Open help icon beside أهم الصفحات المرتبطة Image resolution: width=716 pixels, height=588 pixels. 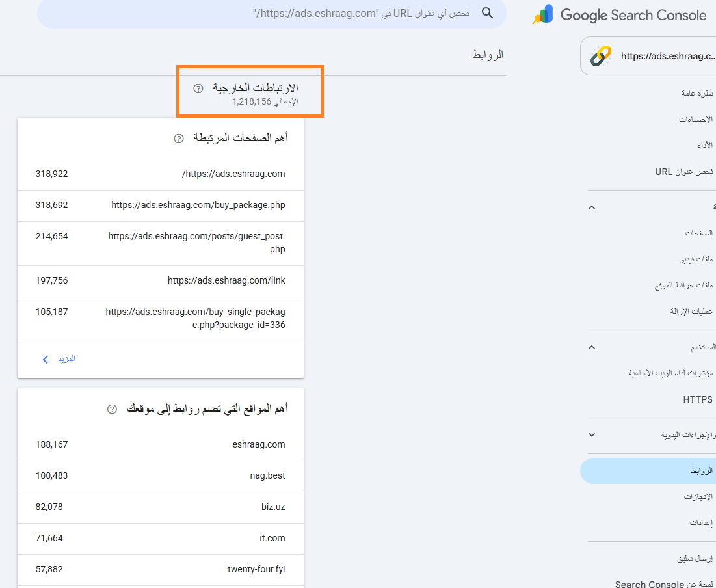coord(179,139)
